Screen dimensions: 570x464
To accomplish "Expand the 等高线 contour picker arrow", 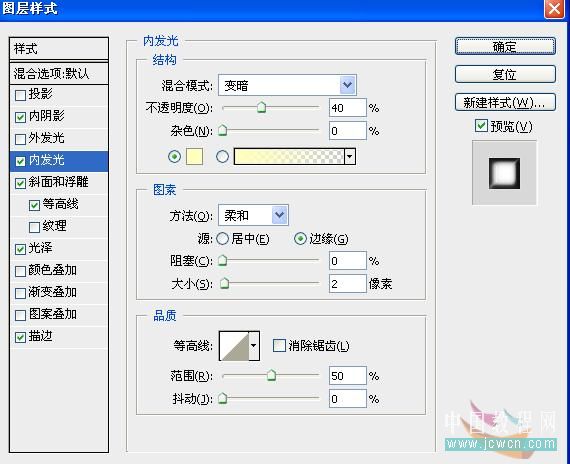I will coord(254,346).
